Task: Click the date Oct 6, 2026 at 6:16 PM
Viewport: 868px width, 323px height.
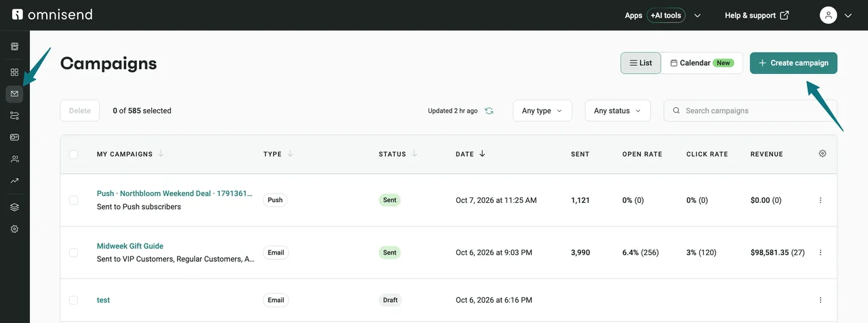Action: click(x=494, y=300)
